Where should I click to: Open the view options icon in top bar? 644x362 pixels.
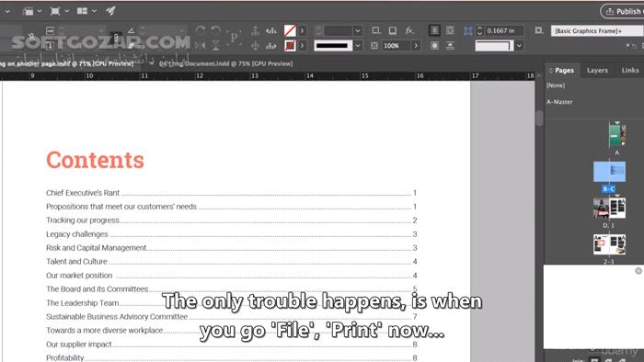[x=28, y=11]
